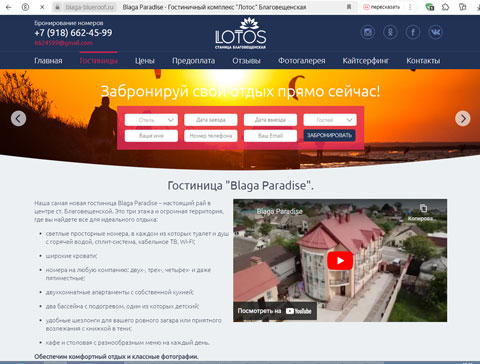The height and width of the screenshot is (364, 480).
Task: Go back with the browser back arrow
Action: coord(8,7)
